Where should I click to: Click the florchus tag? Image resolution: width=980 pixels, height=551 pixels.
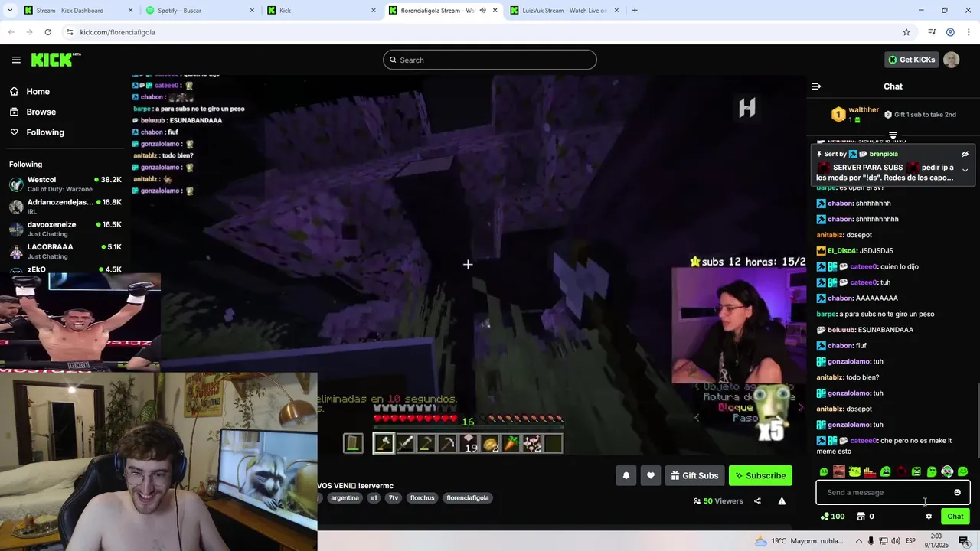(422, 498)
